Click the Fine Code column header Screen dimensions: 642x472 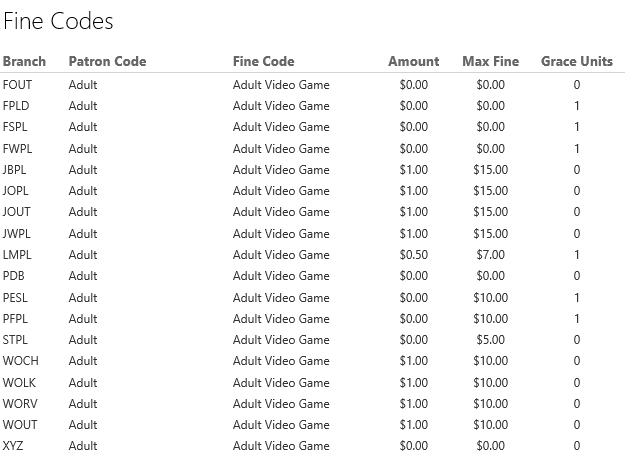coord(263,61)
